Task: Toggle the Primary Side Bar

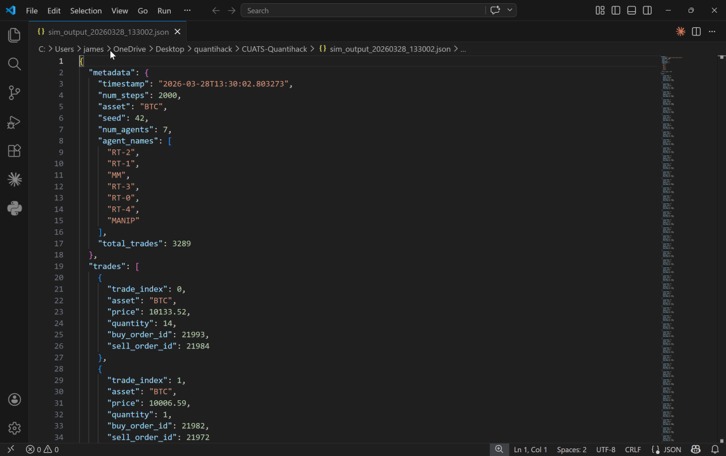Action: pyautogui.click(x=616, y=10)
